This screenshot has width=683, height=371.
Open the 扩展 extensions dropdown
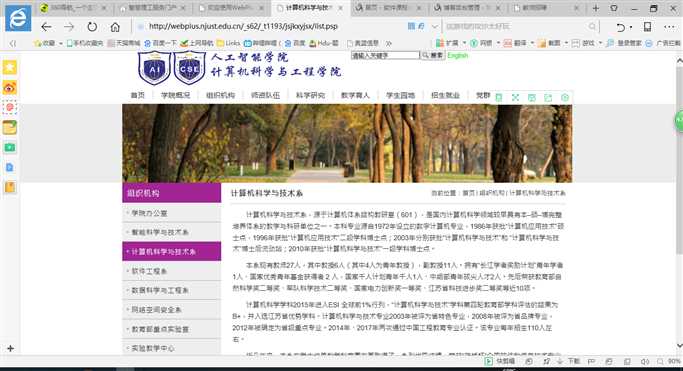(450, 43)
